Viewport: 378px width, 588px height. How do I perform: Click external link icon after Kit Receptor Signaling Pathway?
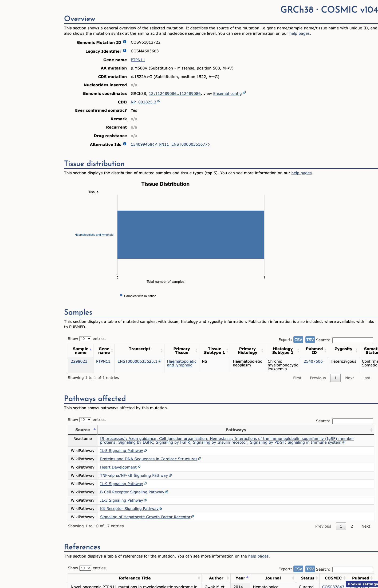click(161, 508)
